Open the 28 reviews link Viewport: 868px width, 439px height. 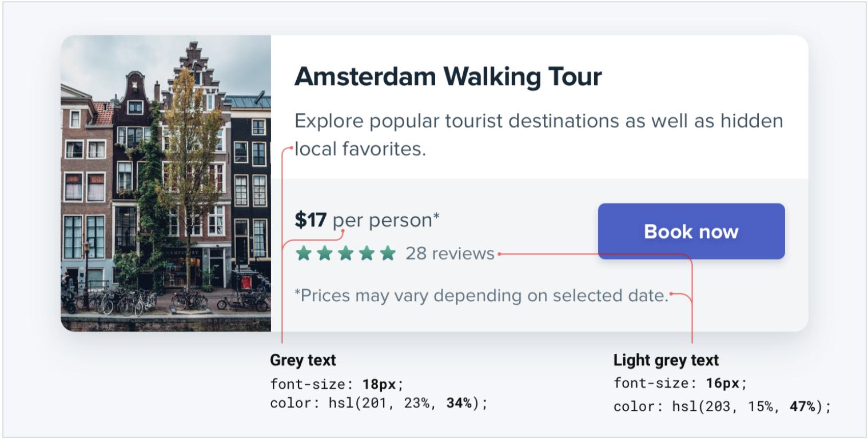[450, 253]
